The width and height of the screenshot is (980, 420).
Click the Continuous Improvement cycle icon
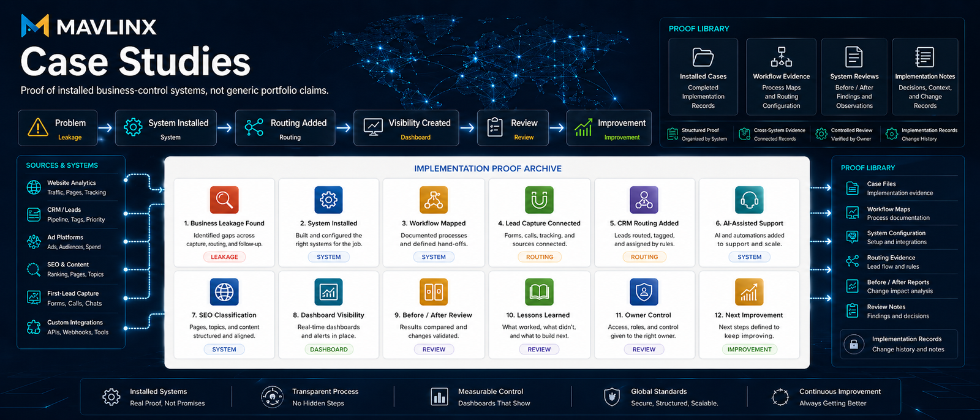[x=780, y=397]
